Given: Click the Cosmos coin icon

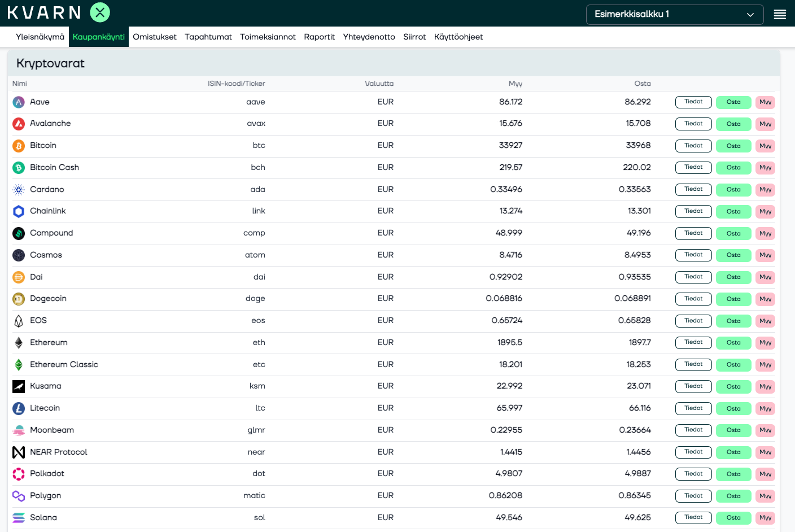Looking at the screenshot, I should [19, 255].
